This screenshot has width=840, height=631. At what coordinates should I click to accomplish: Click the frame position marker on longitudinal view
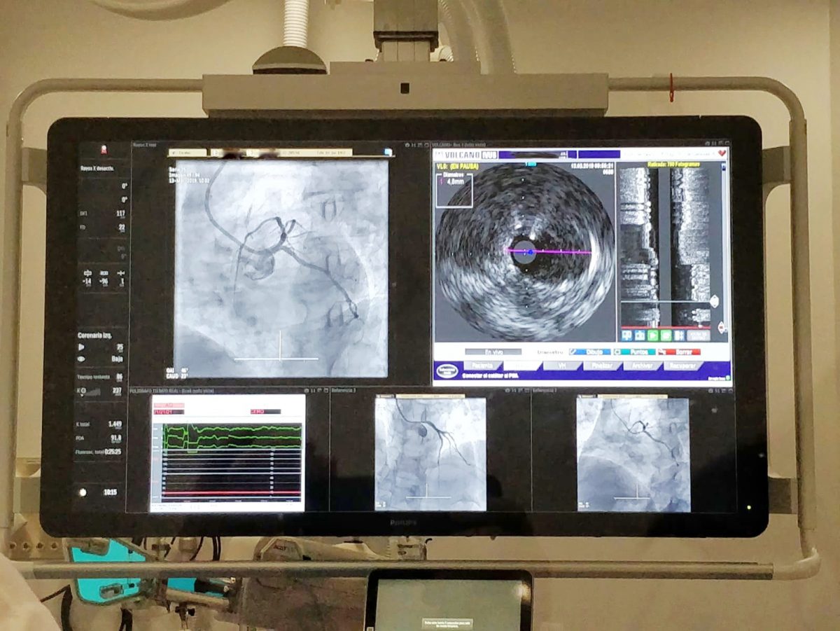[x=715, y=301]
